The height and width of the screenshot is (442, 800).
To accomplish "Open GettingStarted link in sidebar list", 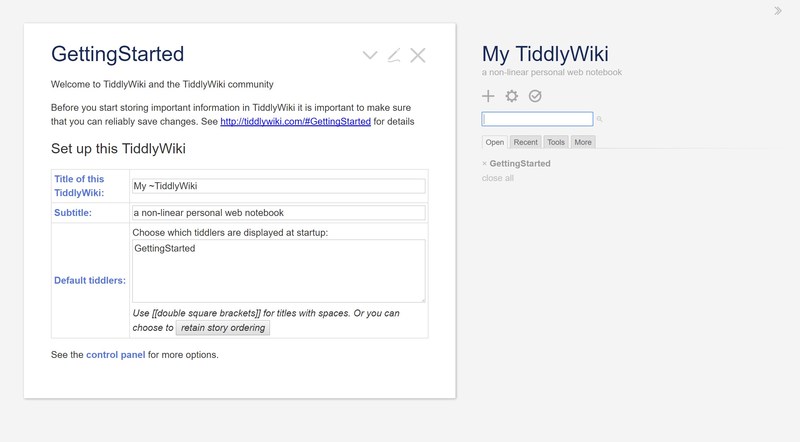I will click(x=520, y=163).
